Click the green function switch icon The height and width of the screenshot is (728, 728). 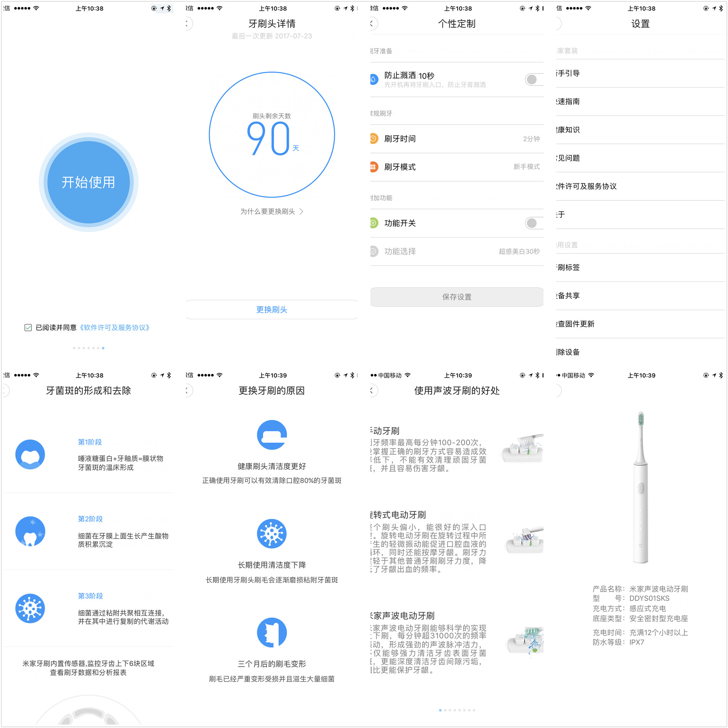point(374,223)
